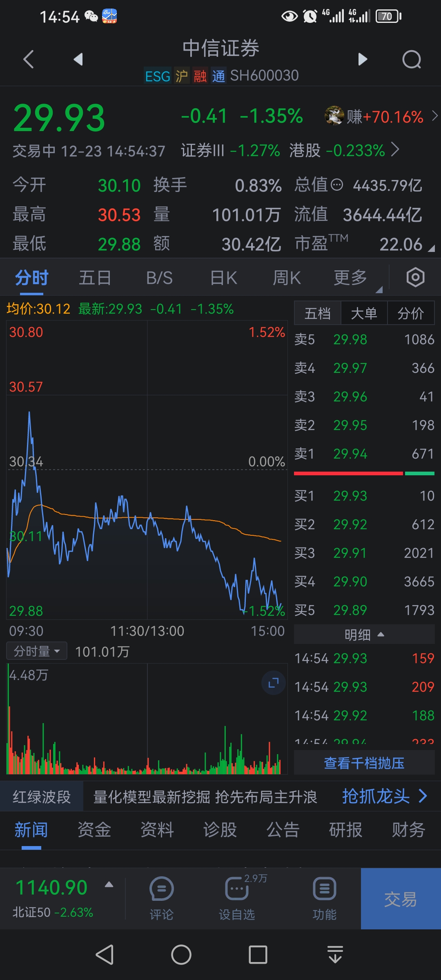Open chart settings hexagon icon
This screenshot has height=980, width=441.
click(415, 277)
